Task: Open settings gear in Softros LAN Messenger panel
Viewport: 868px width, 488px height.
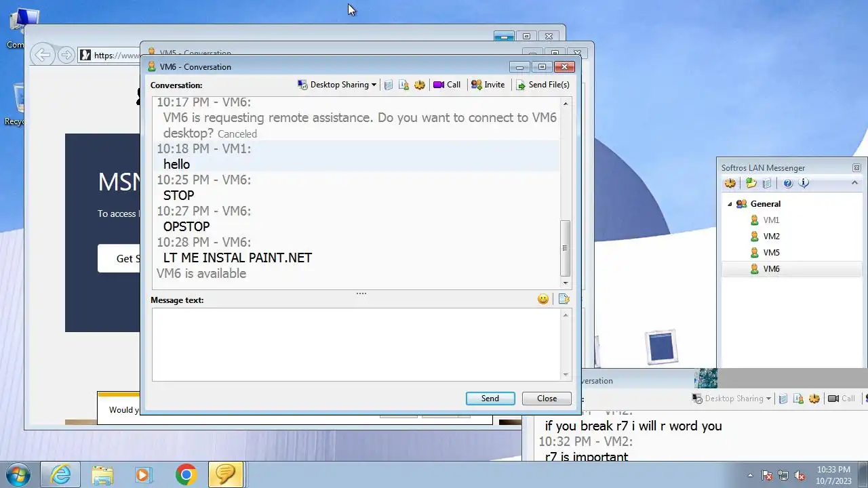Action: click(x=730, y=183)
